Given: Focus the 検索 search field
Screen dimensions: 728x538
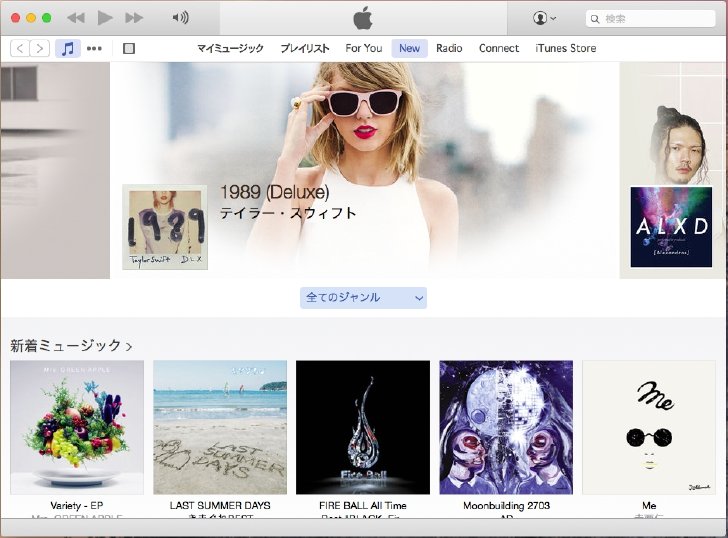Looking at the screenshot, I should click(650, 19).
